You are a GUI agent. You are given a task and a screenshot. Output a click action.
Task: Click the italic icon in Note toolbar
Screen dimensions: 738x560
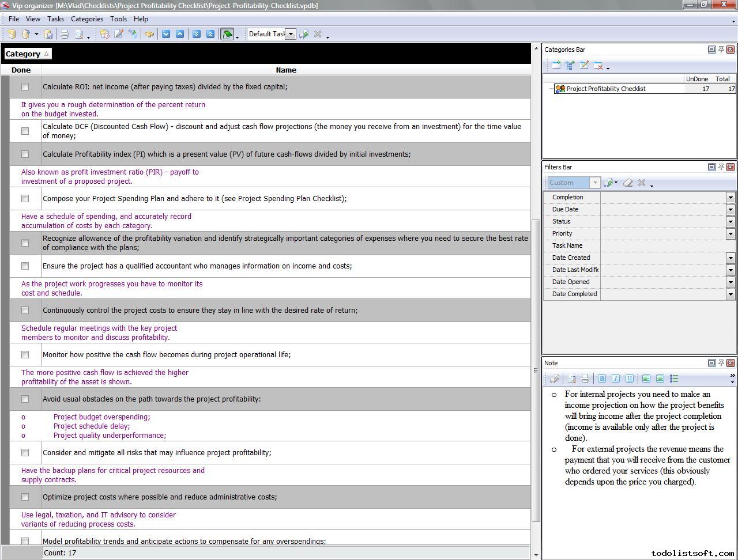point(616,379)
